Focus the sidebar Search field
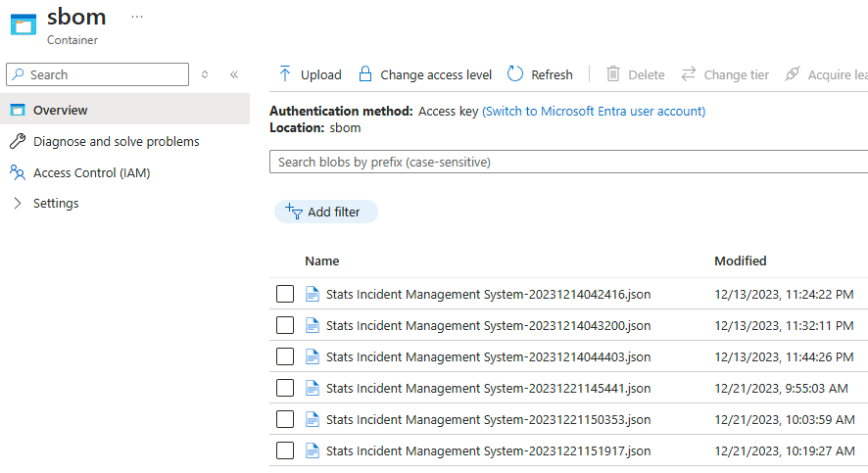Viewport: 868px width, 473px height. pyautogui.click(x=97, y=74)
